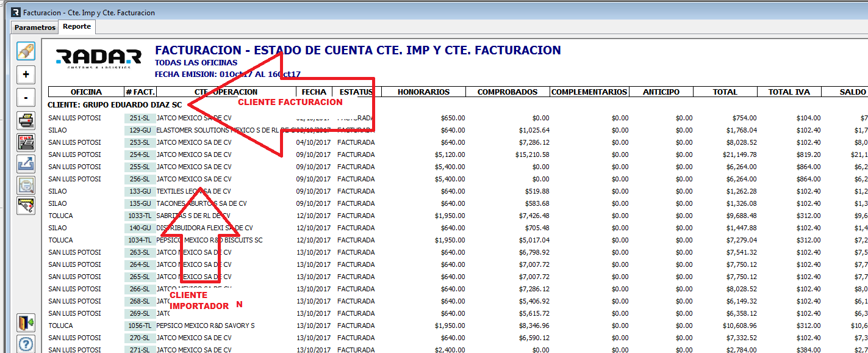
Task: Click the brush icon atop the sidebar
Action: click(x=26, y=51)
